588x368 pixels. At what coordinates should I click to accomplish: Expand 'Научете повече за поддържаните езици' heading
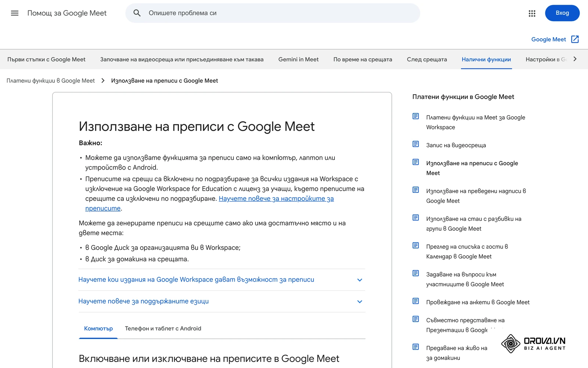click(x=143, y=301)
